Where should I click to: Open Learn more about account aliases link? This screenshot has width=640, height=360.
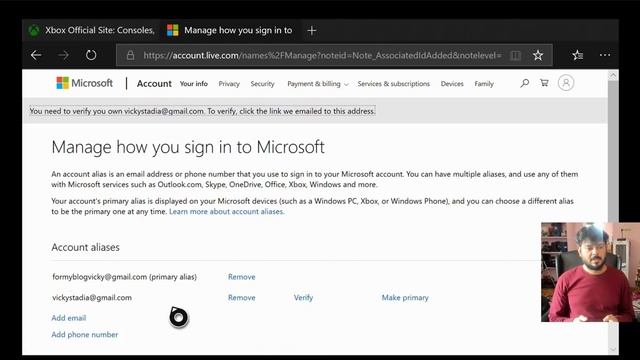click(227, 211)
